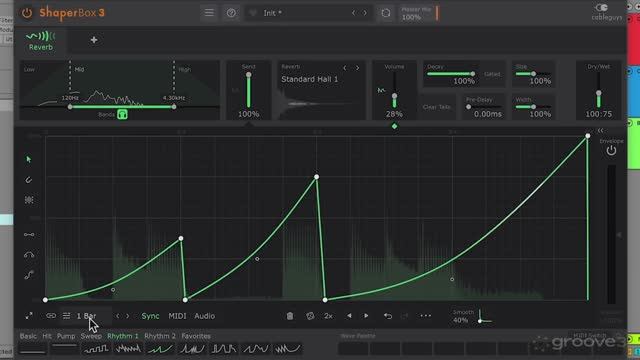
Task: Toggle the ShaperBox 3 power button
Action: (x=27, y=13)
